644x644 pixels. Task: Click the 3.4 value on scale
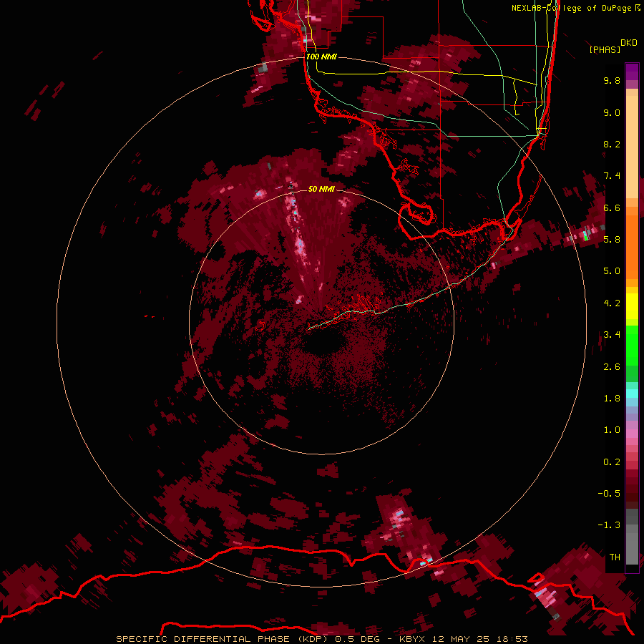pos(612,334)
